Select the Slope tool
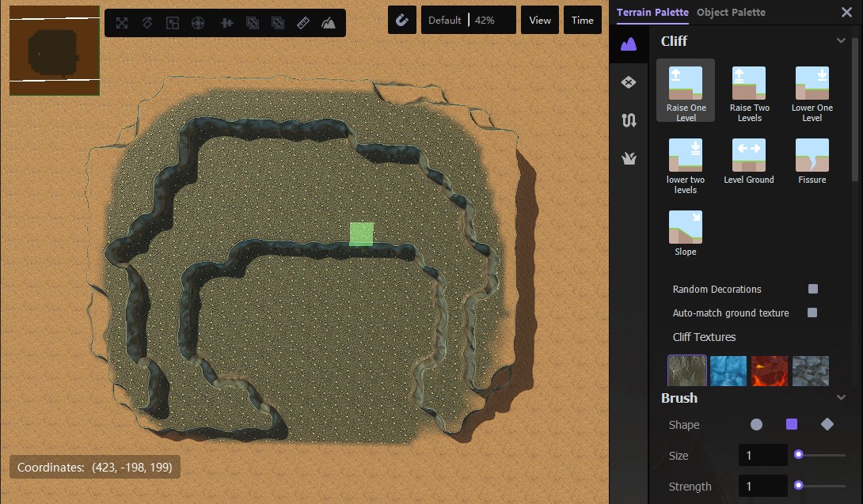Viewport: 863px width, 504px height. (686, 233)
